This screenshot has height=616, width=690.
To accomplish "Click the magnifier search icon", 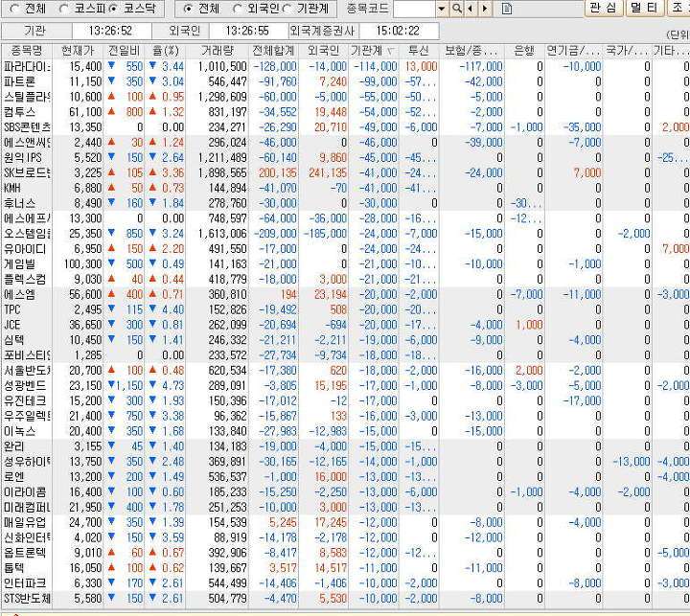I will click(x=457, y=9).
